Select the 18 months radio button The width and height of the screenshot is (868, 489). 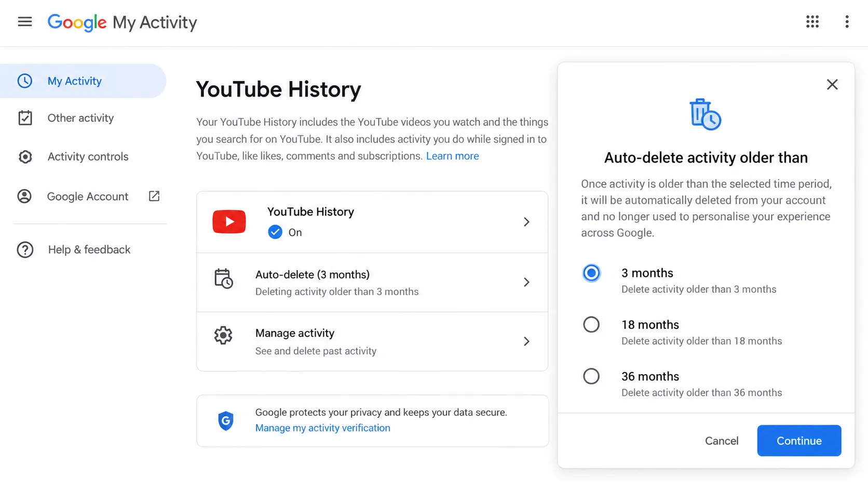click(x=591, y=325)
